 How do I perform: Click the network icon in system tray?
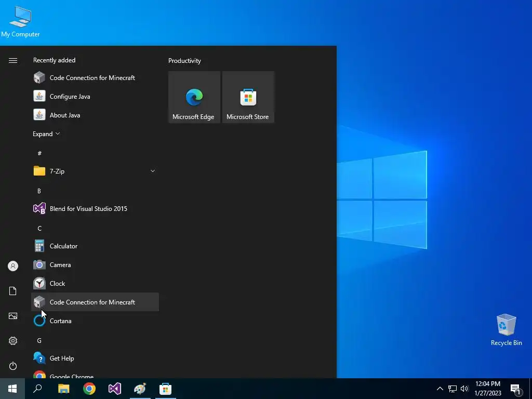[x=453, y=389]
